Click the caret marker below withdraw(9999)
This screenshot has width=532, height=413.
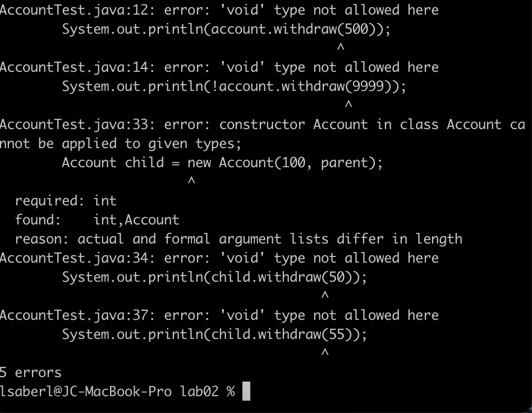coord(348,105)
